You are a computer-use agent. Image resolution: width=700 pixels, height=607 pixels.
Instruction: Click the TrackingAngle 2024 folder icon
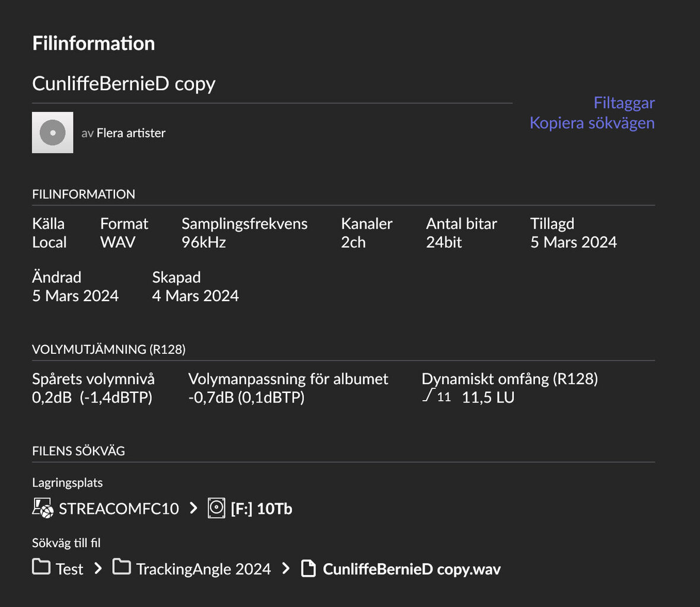click(x=122, y=567)
